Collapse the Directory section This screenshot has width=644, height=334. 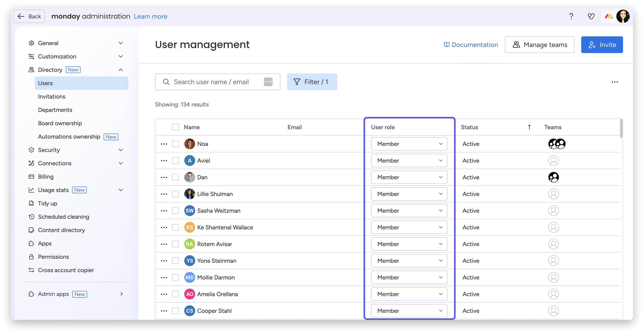pos(121,70)
